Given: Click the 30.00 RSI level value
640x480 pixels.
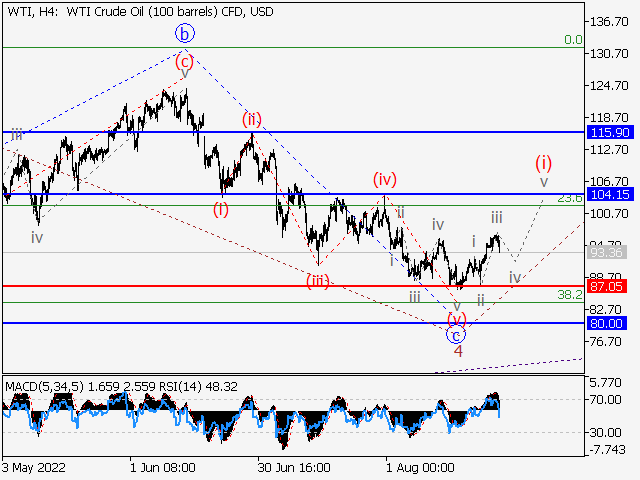Looking at the screenshot, I should tap(606, 432).
